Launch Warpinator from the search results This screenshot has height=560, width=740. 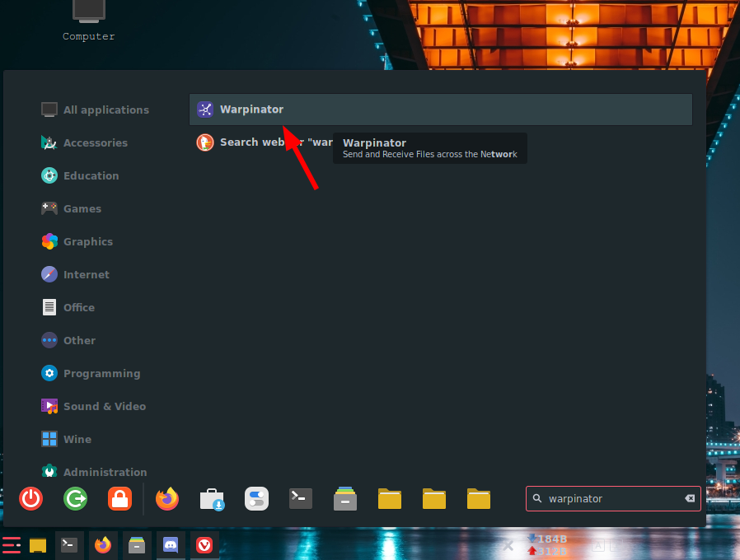click(x=440, y=110)
